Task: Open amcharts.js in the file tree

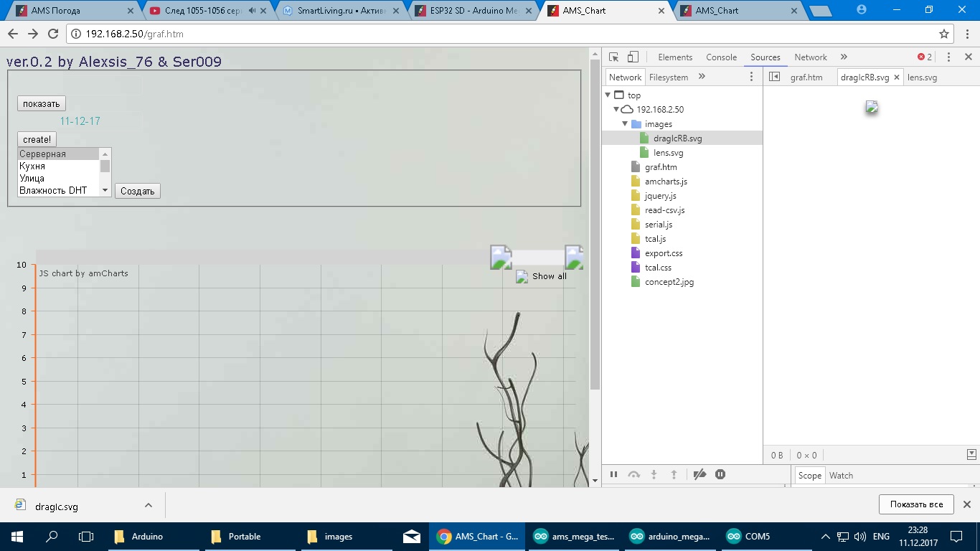Action: coord(665,182)
